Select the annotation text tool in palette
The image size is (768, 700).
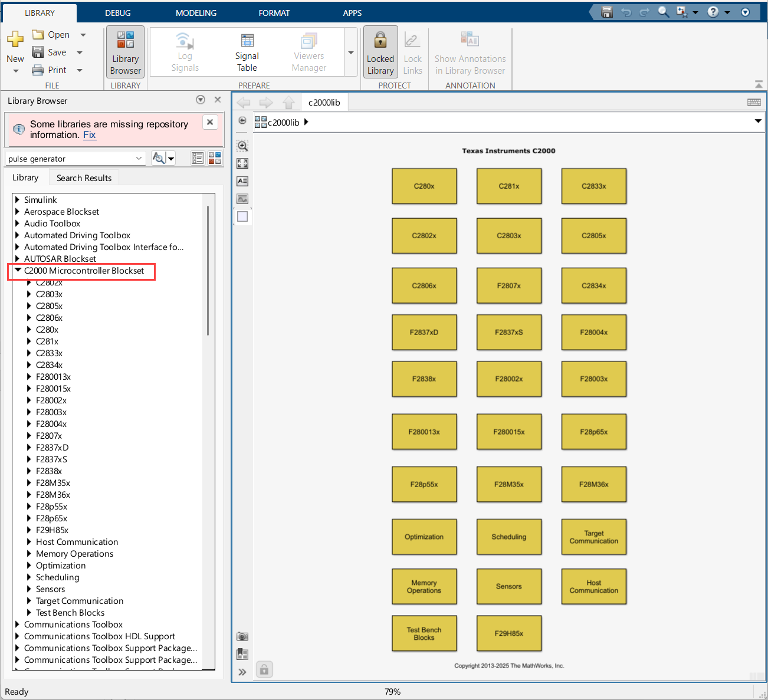pyautogui.click(x=242, y=181)
